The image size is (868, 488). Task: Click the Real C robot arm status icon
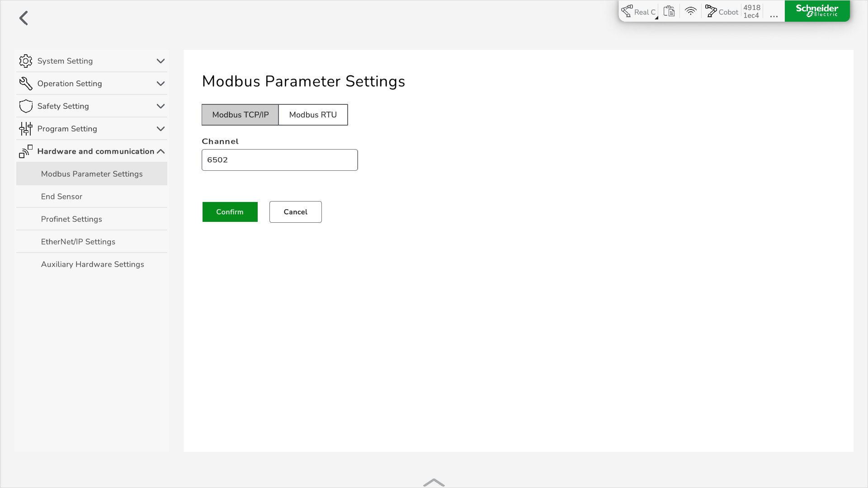click(627, 11)
